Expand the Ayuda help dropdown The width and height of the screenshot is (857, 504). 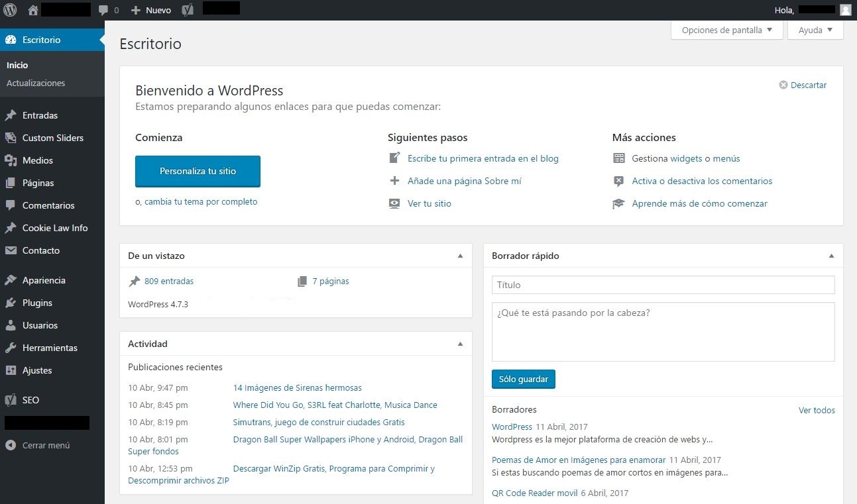click(x=815, y=30)
